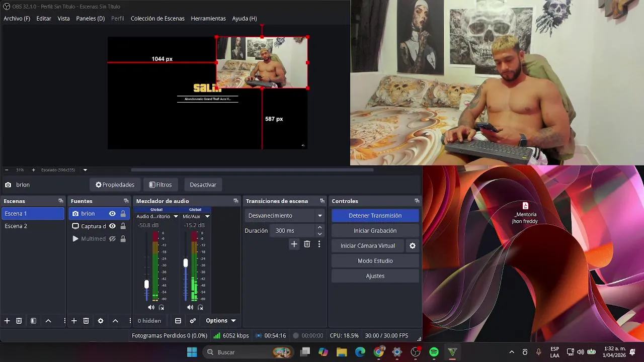The width and height of the screenshot is (644, 362).
Task: Undock the Fuentes panel
Action: 126,201
